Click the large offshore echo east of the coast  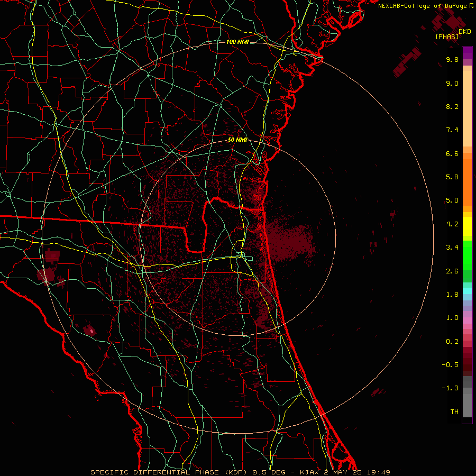click(290, 242)
